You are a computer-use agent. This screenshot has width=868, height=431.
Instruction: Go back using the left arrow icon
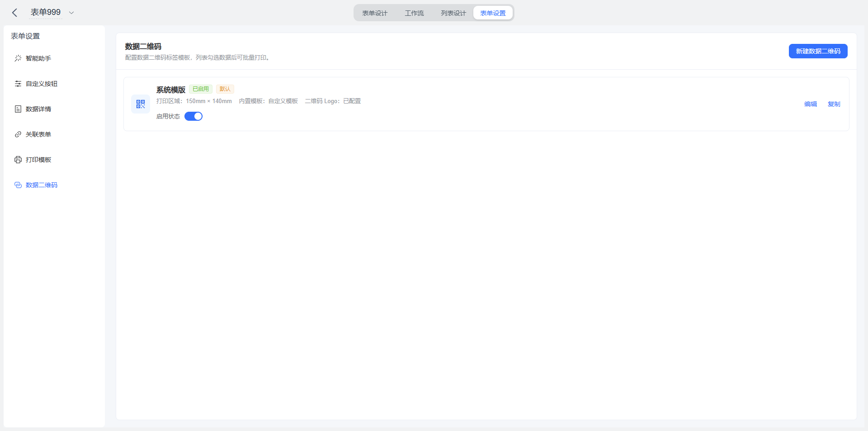[14, 13]
